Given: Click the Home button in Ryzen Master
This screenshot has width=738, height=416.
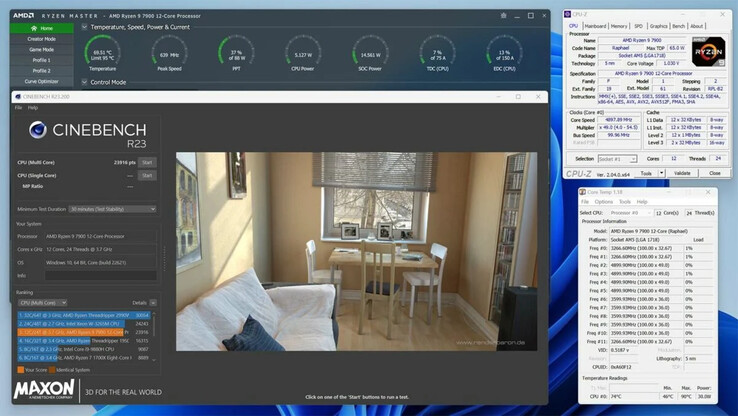Looking at the screenshot, I should coord(41,28).
